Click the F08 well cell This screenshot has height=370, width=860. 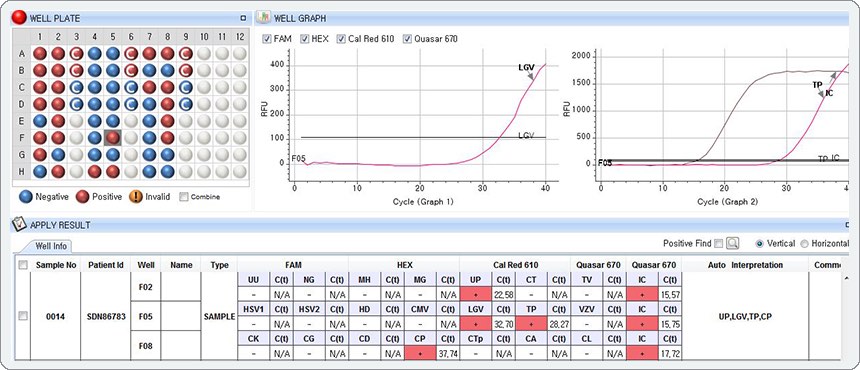coord(146,345)
